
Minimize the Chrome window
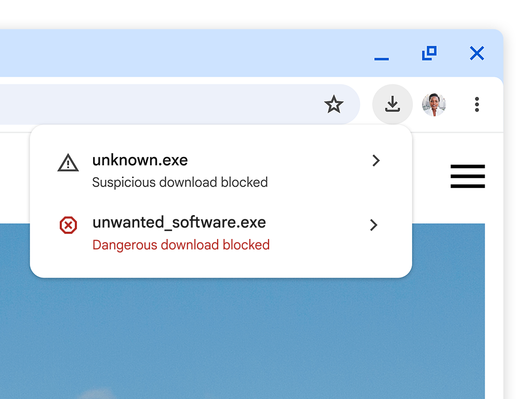point(381,54)
